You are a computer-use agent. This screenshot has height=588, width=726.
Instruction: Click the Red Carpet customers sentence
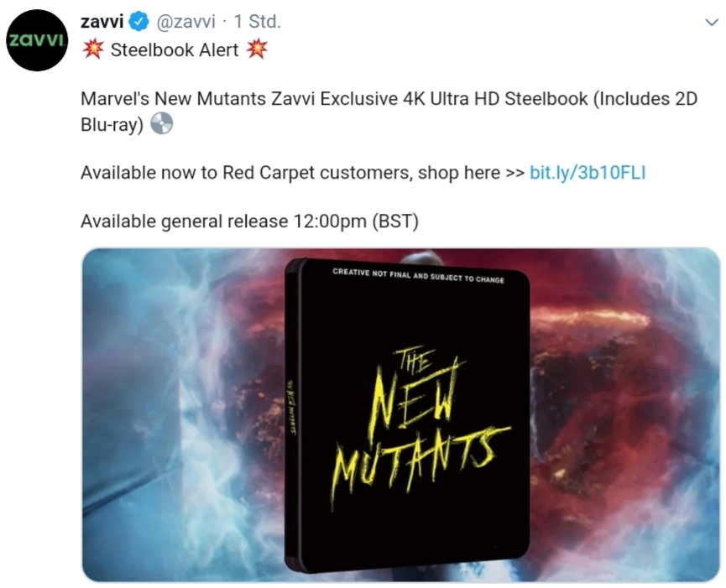tap(302, 173)
